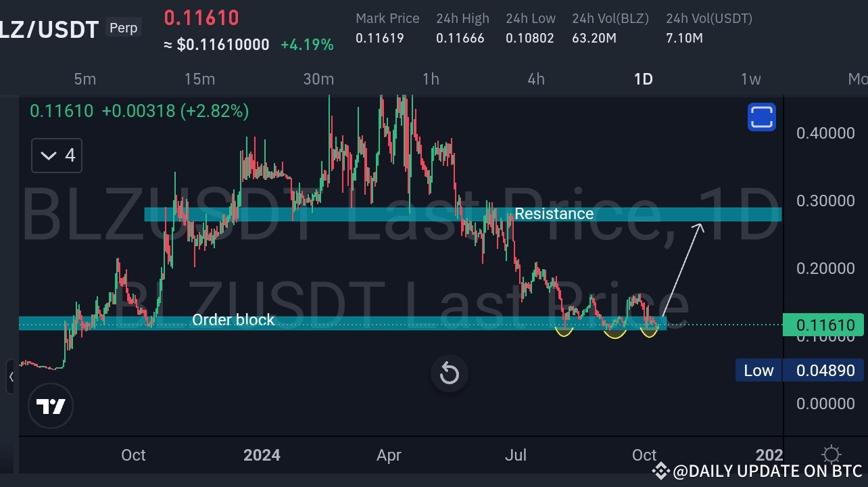The image size is (868, 487).
Task: Click the chart legend change +0.00318 (+2.82%)
Action: pos(175,111)
